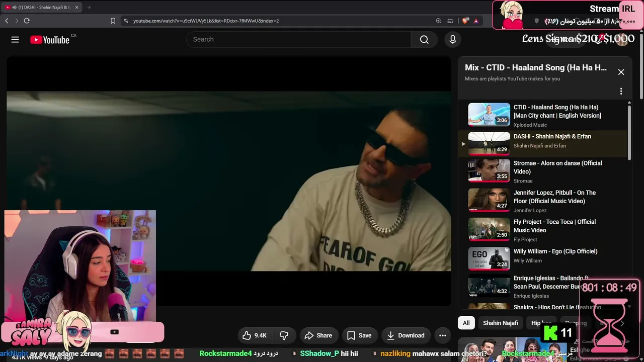The image size is (644, 362).
Task: Play Willy William Ego thumbnail
Action: click(489, 258)
